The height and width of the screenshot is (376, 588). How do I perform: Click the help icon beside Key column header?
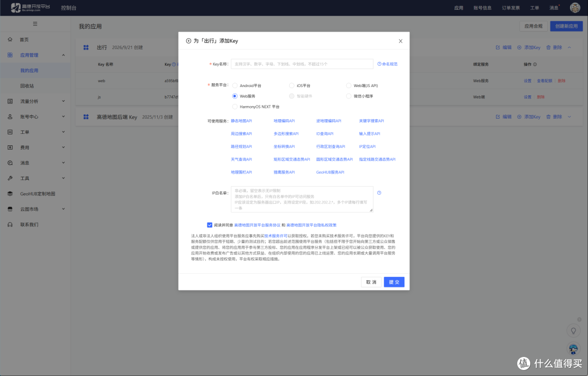[174, 64]
